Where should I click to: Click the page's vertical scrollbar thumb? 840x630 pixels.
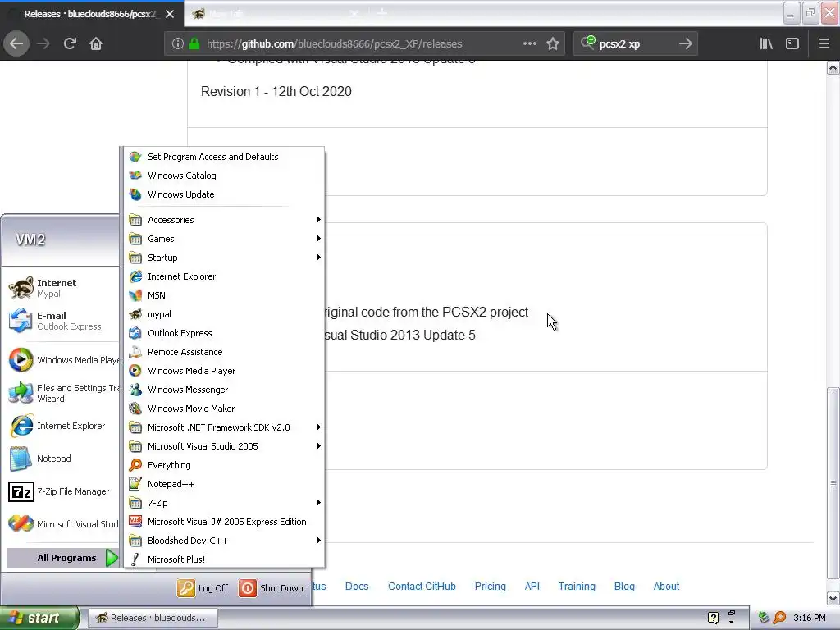click(833, 484)
